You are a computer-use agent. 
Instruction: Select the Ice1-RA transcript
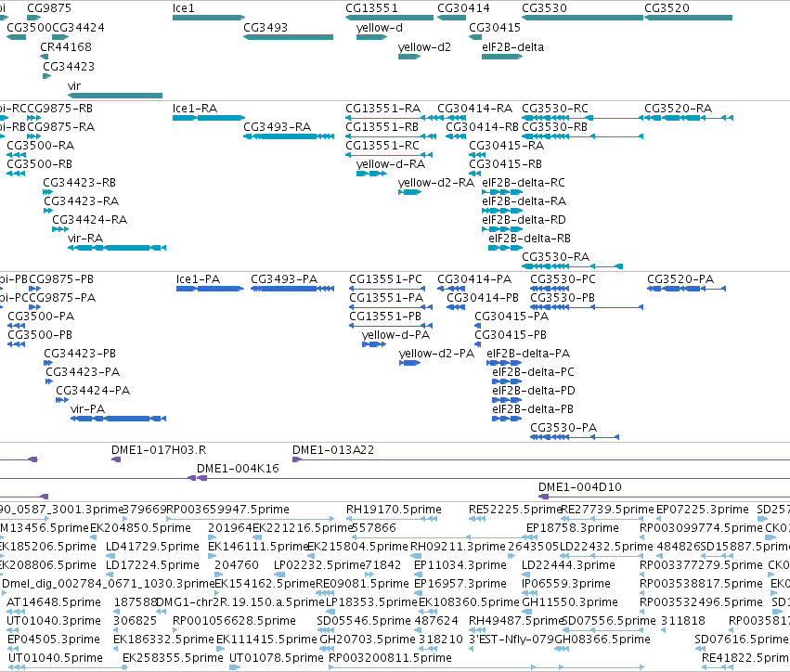point(209,118)
